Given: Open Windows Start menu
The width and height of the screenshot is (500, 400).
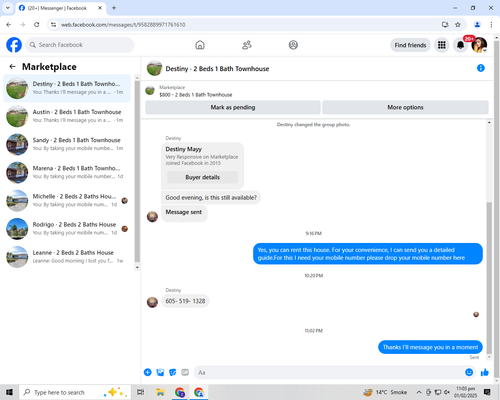Looking at the screenshot, I should point(9,392).
